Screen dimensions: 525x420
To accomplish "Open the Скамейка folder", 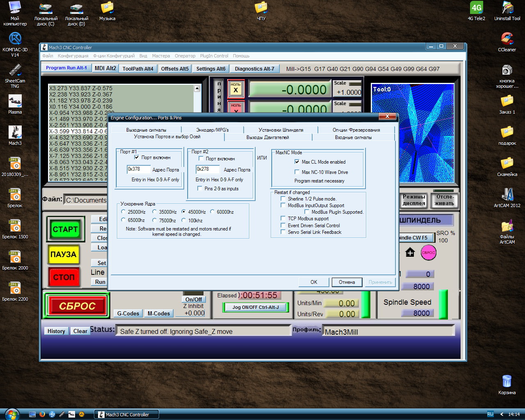I will [507, 167].
